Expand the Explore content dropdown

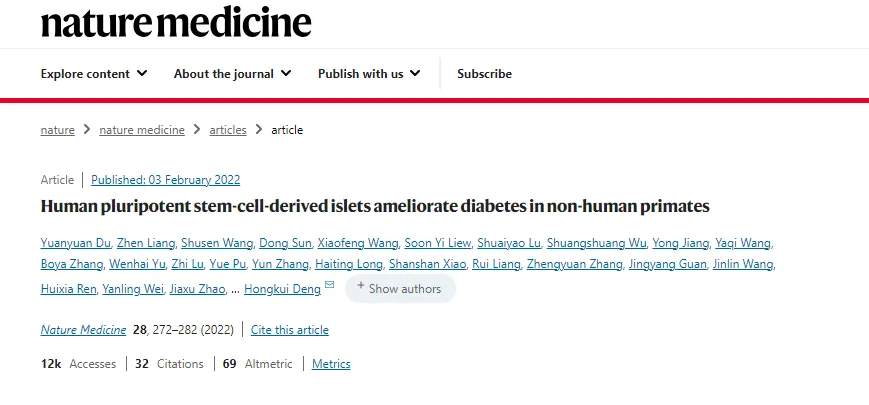[94, 74]
